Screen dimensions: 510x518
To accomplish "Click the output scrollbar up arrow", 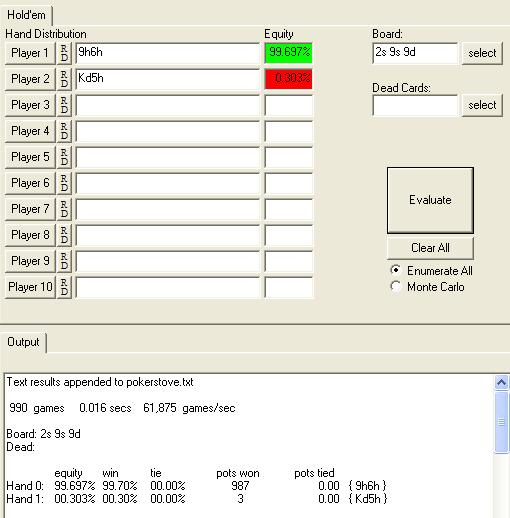I will pos(501,383).
